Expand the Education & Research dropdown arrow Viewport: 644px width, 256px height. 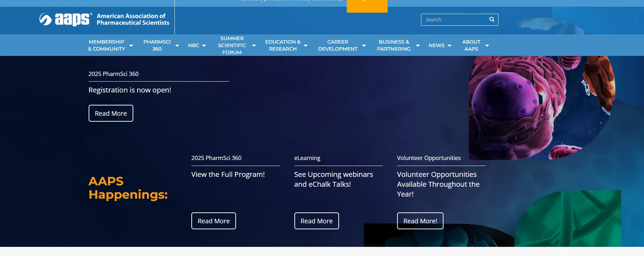click(x=306, y=46)
